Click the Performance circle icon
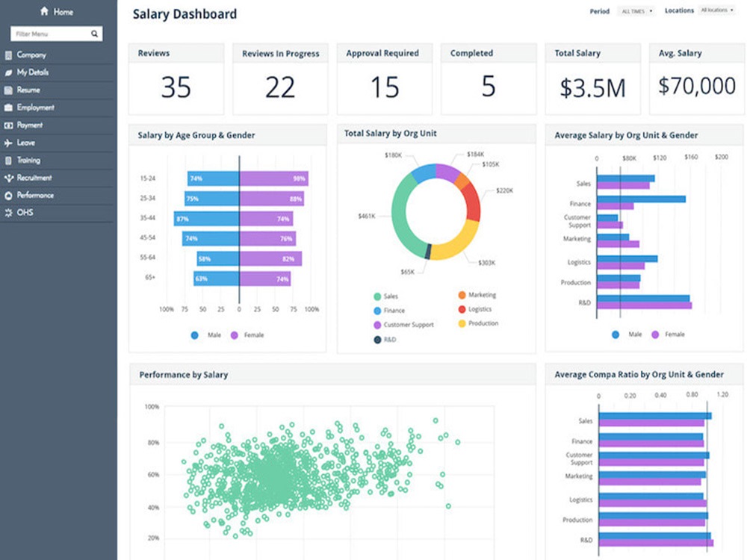This screenshot has height=560, width=747. (8, 195)
